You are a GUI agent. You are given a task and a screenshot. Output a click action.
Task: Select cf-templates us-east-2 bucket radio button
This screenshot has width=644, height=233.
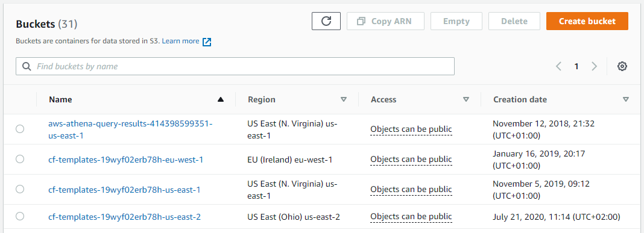20,216
